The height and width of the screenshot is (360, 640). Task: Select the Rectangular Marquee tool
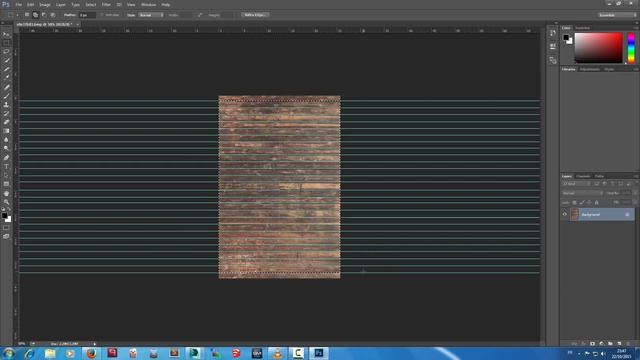[6, 43]
